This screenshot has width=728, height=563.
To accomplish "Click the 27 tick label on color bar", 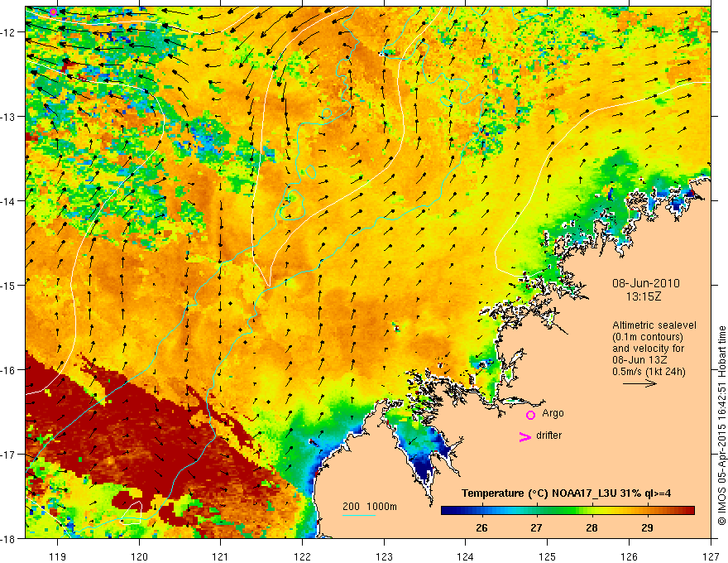I will 536,527.
